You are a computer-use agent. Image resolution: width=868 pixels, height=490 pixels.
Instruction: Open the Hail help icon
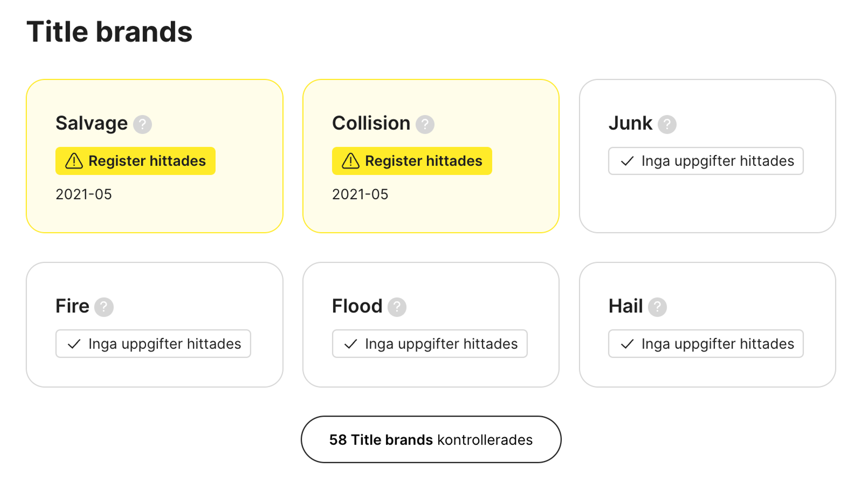point(657,307)
